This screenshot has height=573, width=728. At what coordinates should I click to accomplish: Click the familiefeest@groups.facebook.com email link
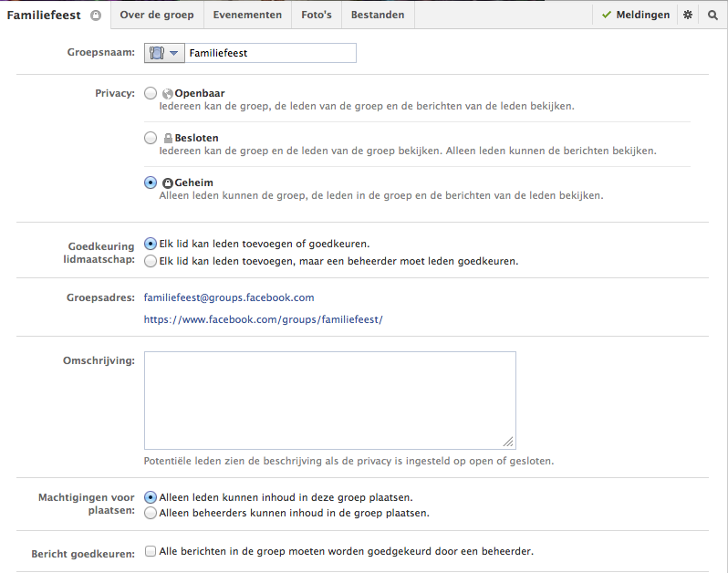click(229, 297)
